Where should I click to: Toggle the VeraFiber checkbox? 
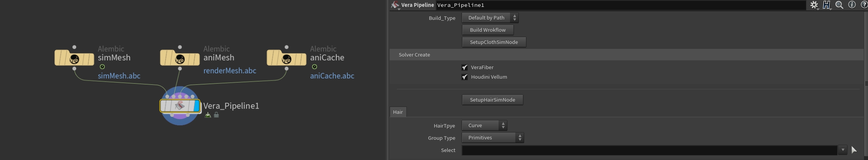[x=465, y=67]
